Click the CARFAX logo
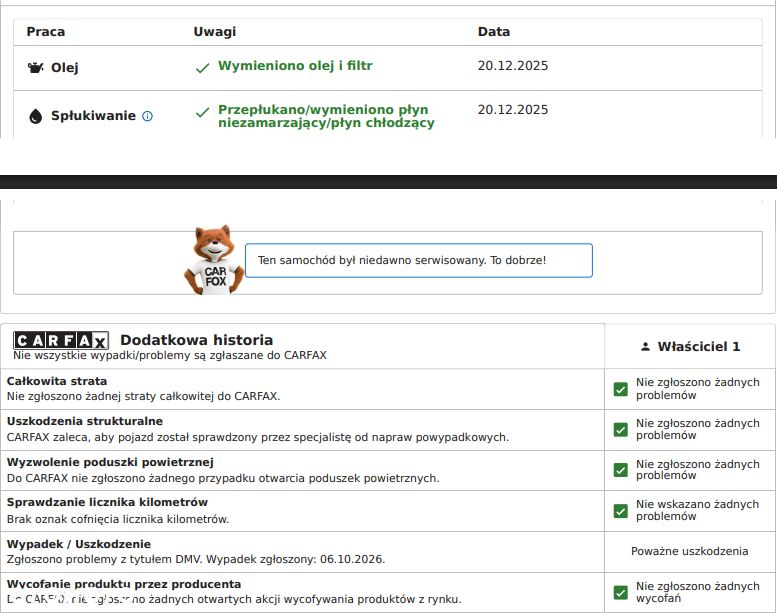The image size is (777, 613). pos(61,340)
